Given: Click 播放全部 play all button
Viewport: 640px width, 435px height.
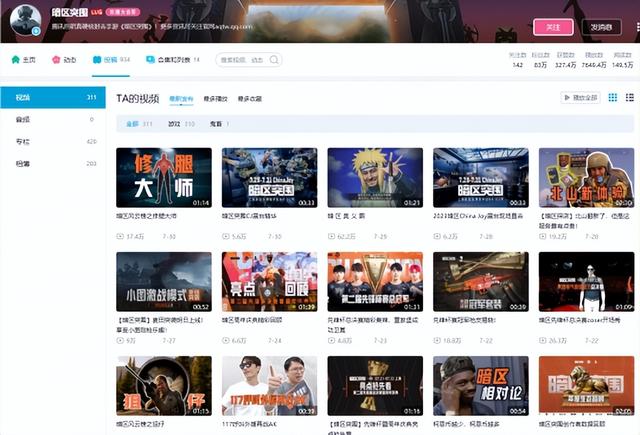Looking at the screenshot, I should pyautogui.click(x=580, y=98).
